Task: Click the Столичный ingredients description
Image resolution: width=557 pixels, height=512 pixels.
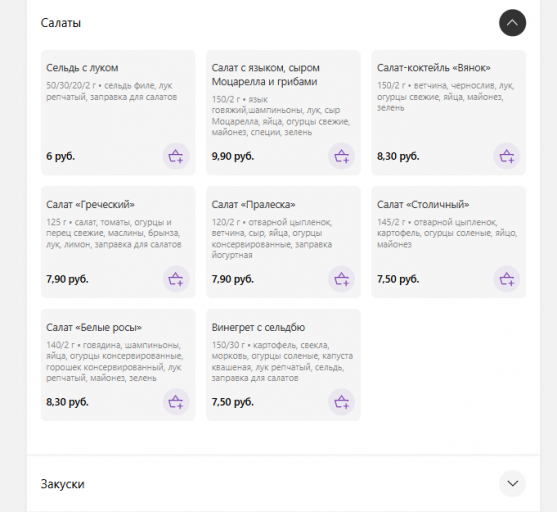Action: tap(447, 233)
